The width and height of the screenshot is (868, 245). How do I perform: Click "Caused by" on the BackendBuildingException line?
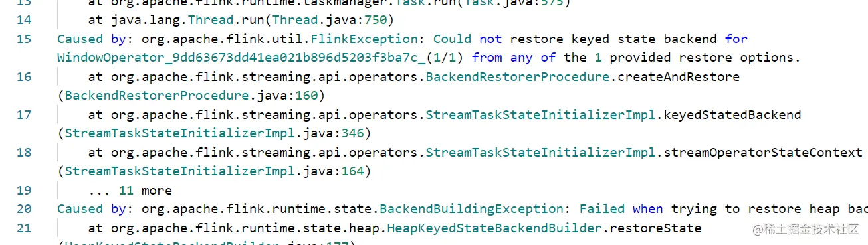(91, 209)
